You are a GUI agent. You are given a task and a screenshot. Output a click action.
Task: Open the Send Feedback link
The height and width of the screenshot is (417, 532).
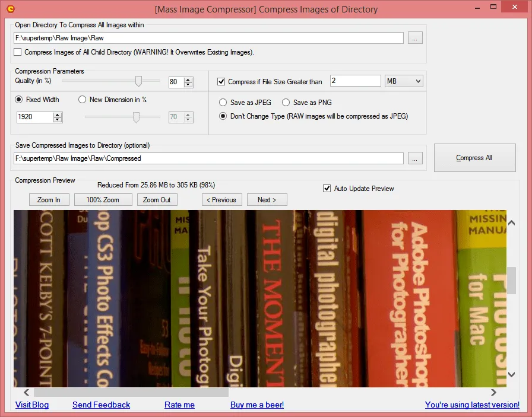click(101, 405)
